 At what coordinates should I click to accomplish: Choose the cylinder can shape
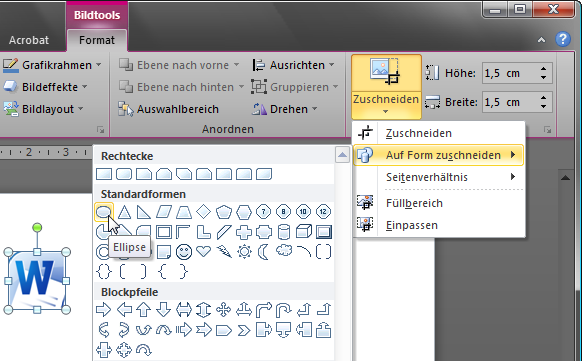tap(284, 232)
